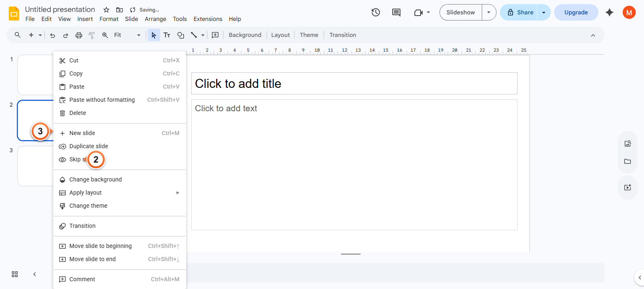
Task: Choose Comment in context menu
Action: 120,279
